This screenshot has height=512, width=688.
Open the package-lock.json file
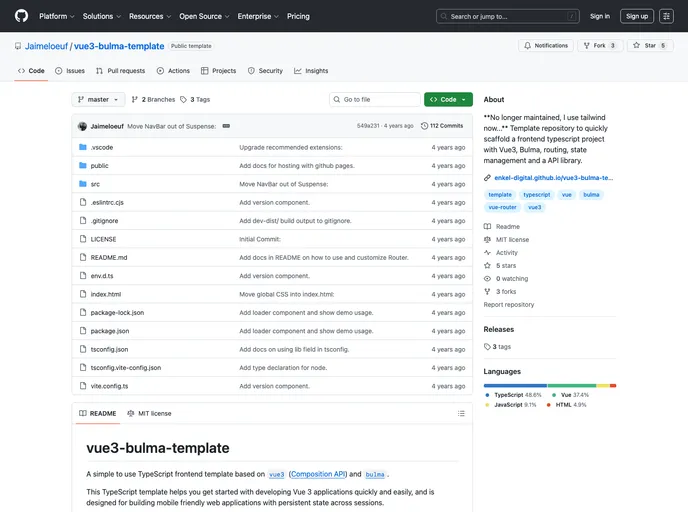click(117, 313)
